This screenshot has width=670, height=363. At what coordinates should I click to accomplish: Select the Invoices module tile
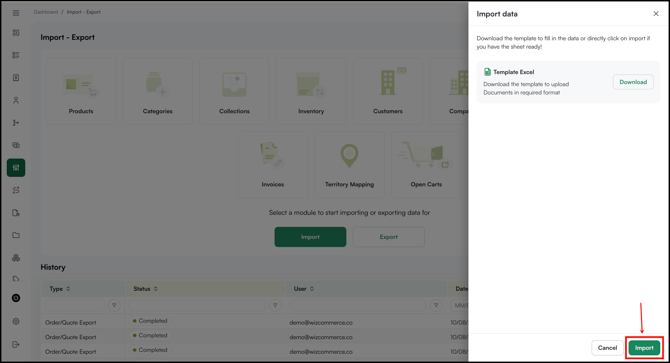273,165
